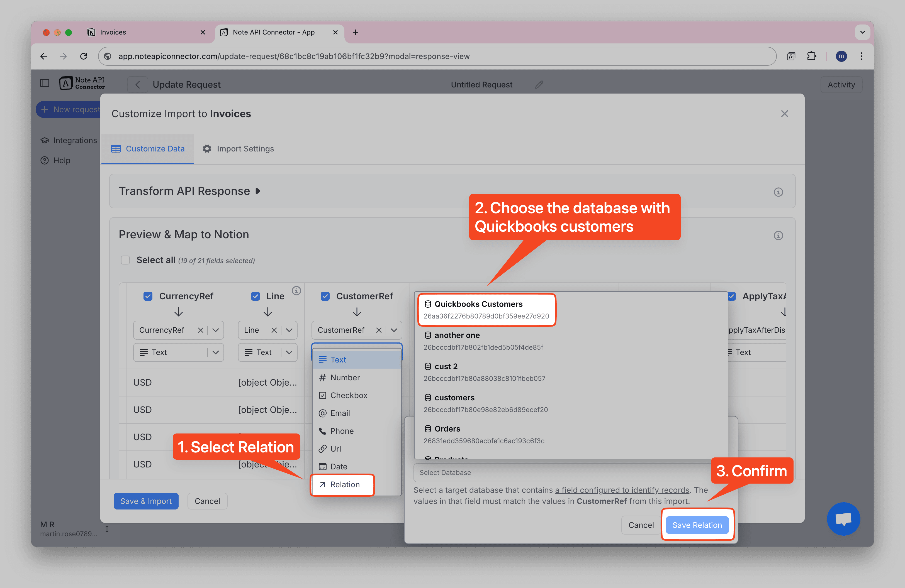This screenshot has height=588, width=905.
Task: Switch to the Customize Data tab
Action: click(x=148, y=148)
